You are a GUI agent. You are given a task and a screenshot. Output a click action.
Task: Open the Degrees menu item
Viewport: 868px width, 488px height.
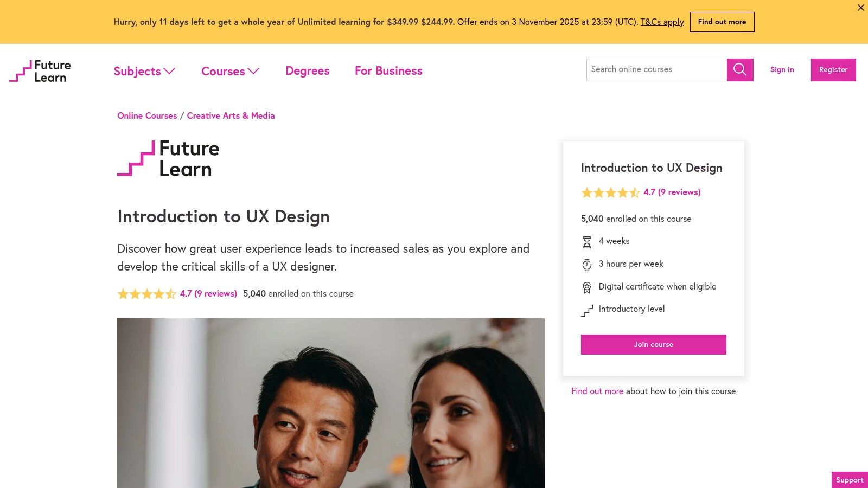308,71
